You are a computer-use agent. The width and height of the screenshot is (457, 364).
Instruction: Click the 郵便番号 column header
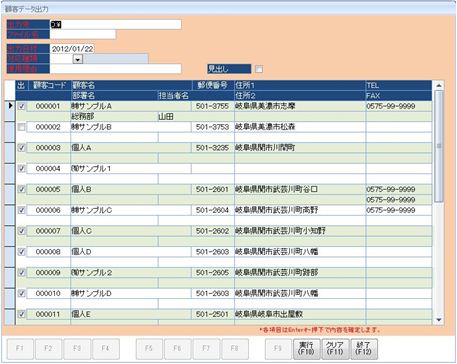tap(213, 85)
